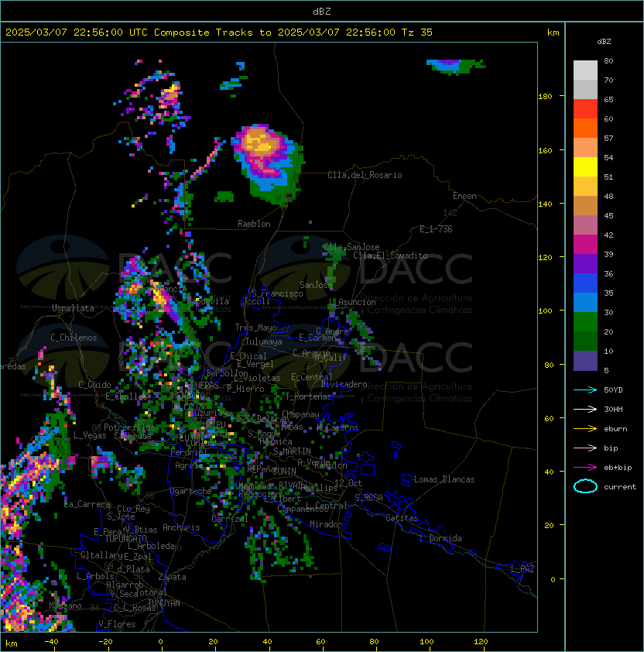Click the white 30HM arrow legend icon
The height and width of the screenshot is (652, 644).
pos(585,409)
